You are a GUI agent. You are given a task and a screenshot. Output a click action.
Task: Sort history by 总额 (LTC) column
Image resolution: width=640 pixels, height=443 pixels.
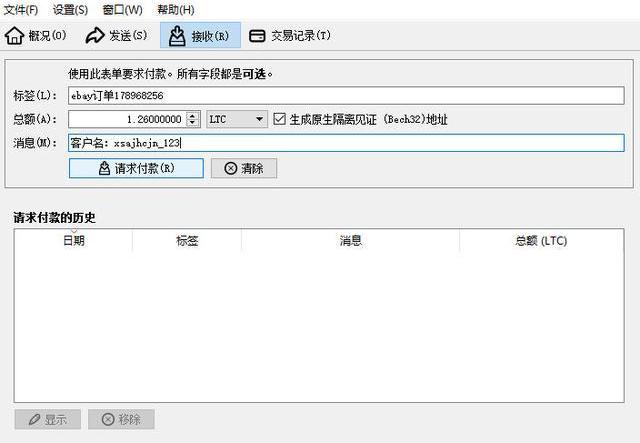pyautogui.click(x=541, y=240)
